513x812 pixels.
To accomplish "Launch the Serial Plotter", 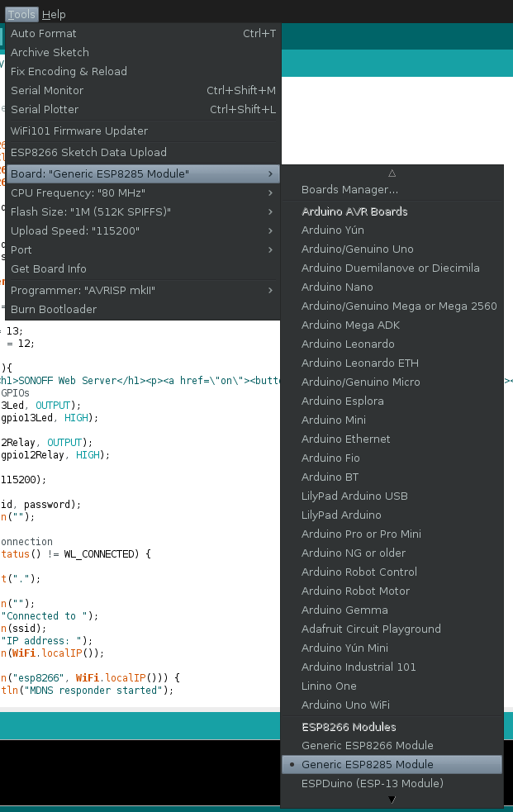I will [143, 109].
